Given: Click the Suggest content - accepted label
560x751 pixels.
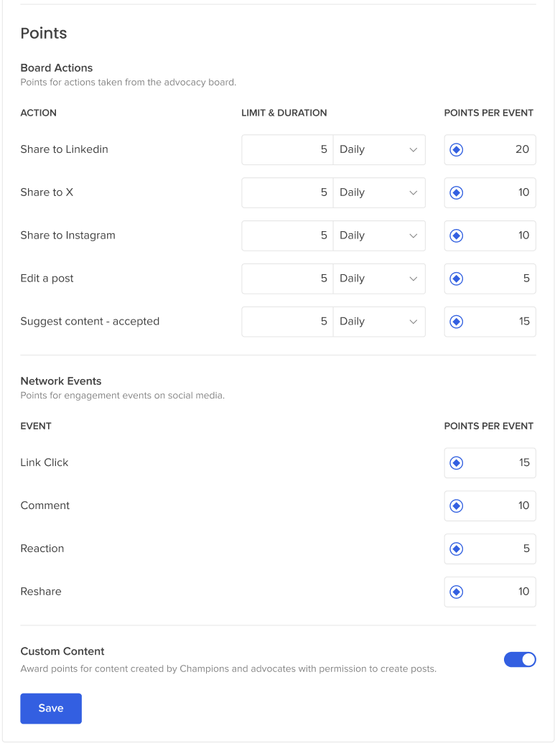Looking at the screenshot, I should (x=90, y=322).
